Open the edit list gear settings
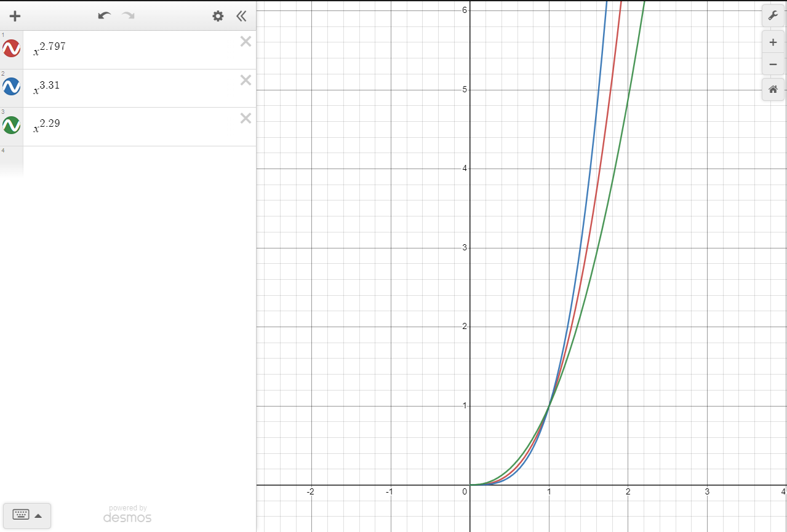Image resolution: width=787 pixels, height=532 pixels. pos(218,16)
